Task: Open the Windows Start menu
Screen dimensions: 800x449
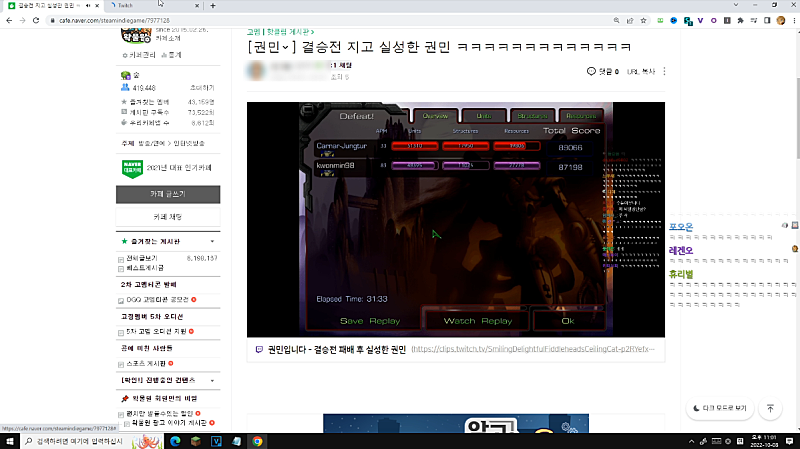Action: tap(10, 441)
